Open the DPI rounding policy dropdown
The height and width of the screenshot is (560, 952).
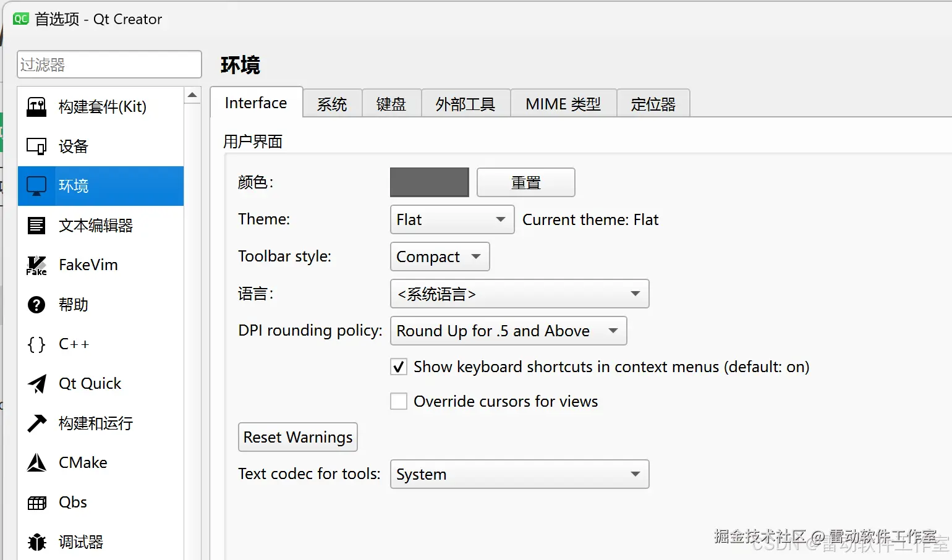point(508,331)
